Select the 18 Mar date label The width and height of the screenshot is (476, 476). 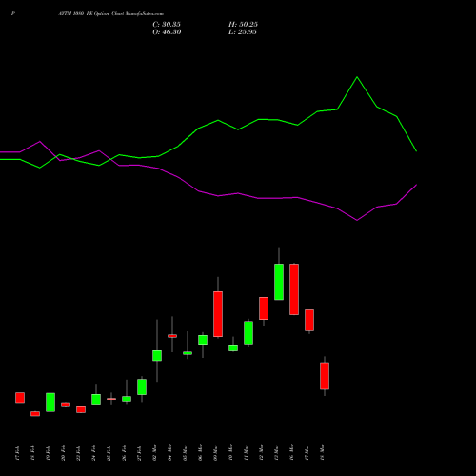point(322,452)
